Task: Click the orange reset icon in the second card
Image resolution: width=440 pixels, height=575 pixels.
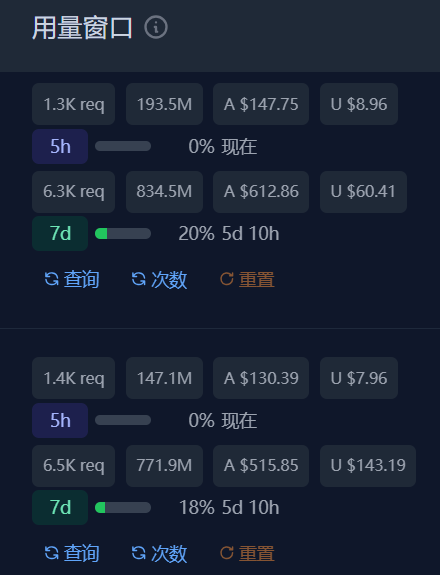Action: pos(227,553)
